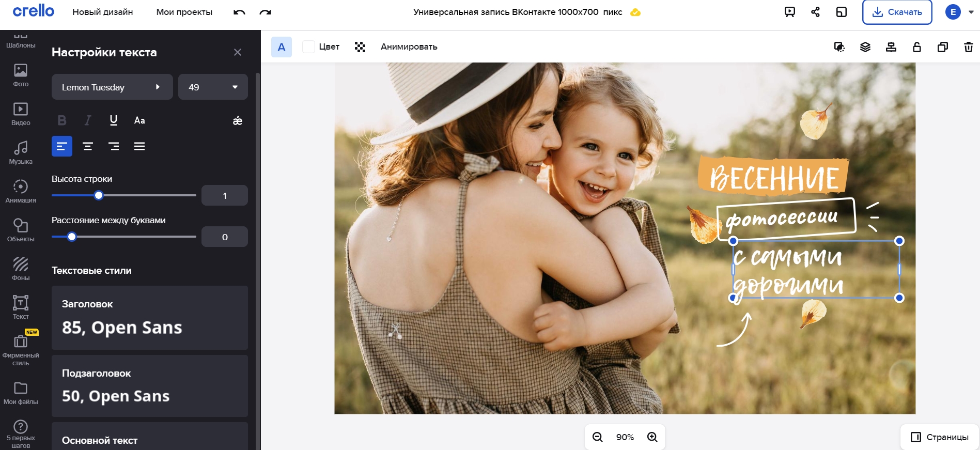Open the Мои проекты menu
Viewport: 980px width, 450px height.
click(x=184, y=12)
